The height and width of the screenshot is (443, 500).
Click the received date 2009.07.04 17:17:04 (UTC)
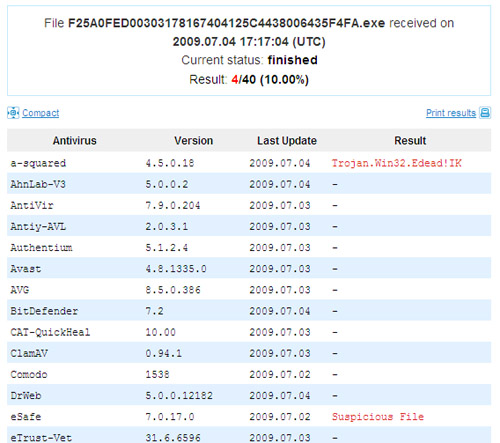[249, 42]
